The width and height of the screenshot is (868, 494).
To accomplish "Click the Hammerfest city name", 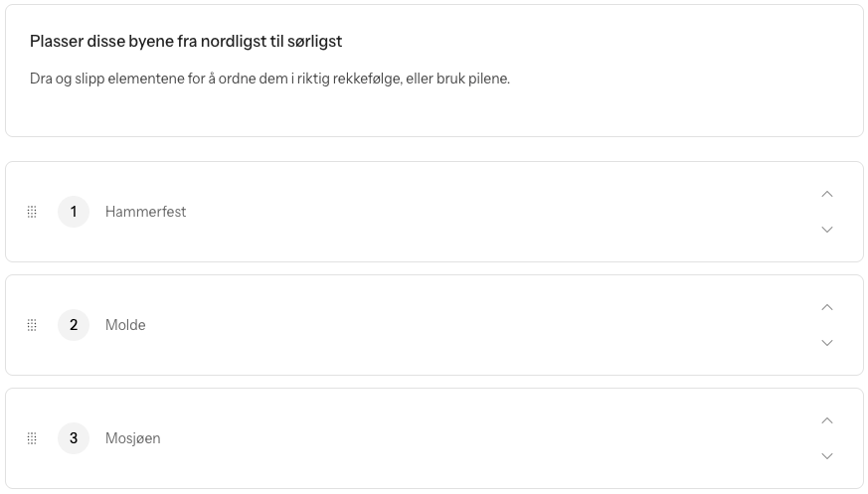I will [x=145, y=212].
